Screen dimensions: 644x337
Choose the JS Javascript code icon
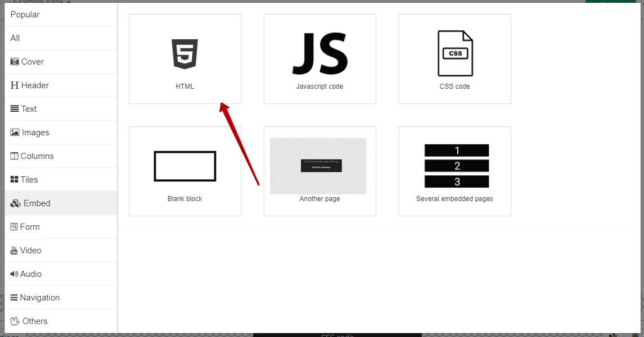pos(320,54)
